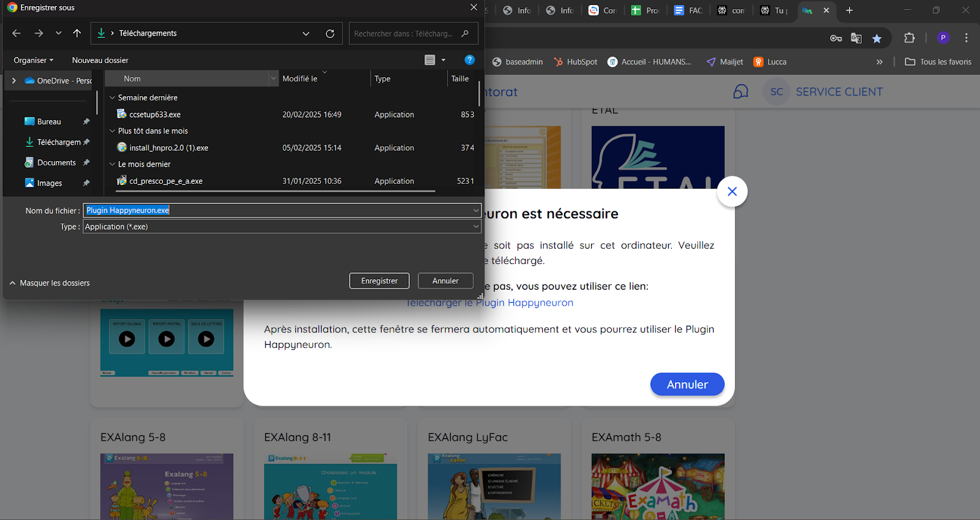The image size is (980, 520).
Task: Follow the Télécharger le Plugin Happyneuron link
Action: point(490,303)
